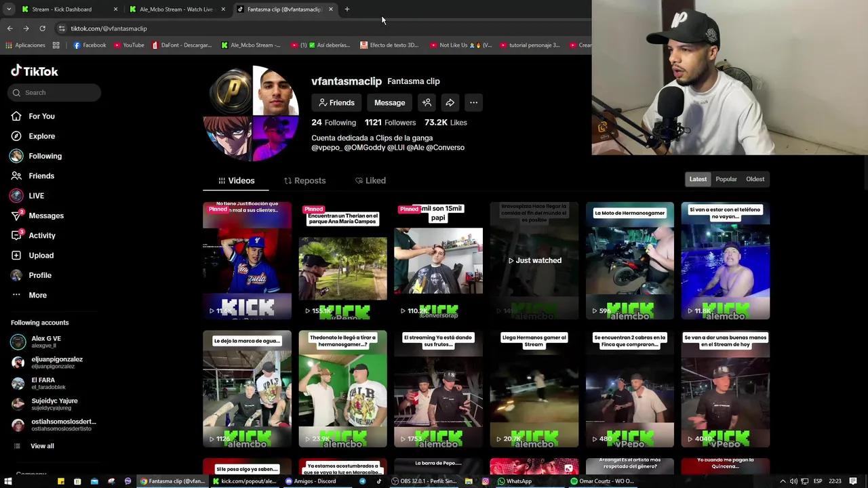This screenshot has height=488, width=868.
Task: Open the Windows Start menu
Action: point(9,481)
